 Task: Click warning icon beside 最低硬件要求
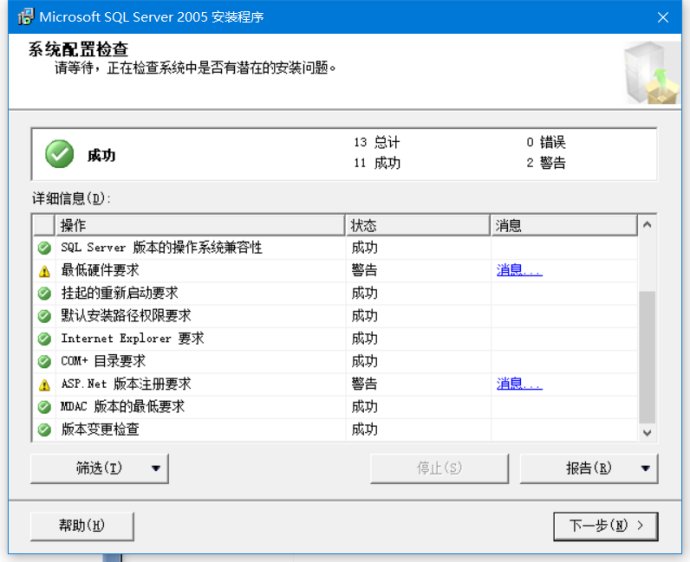tap(44, 271)
